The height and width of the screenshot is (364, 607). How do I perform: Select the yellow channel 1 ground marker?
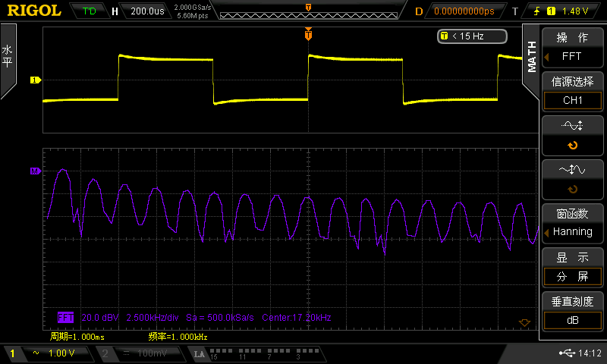tap(34, 80)
